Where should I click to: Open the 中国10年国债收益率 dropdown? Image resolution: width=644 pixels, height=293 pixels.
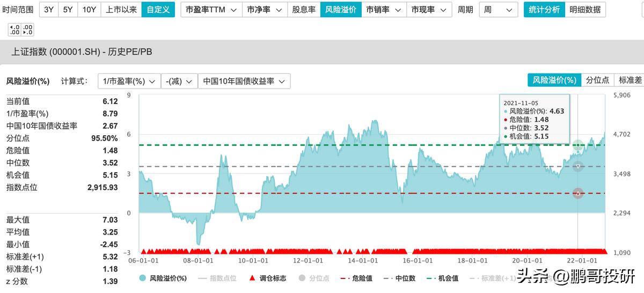click(244, 81)
